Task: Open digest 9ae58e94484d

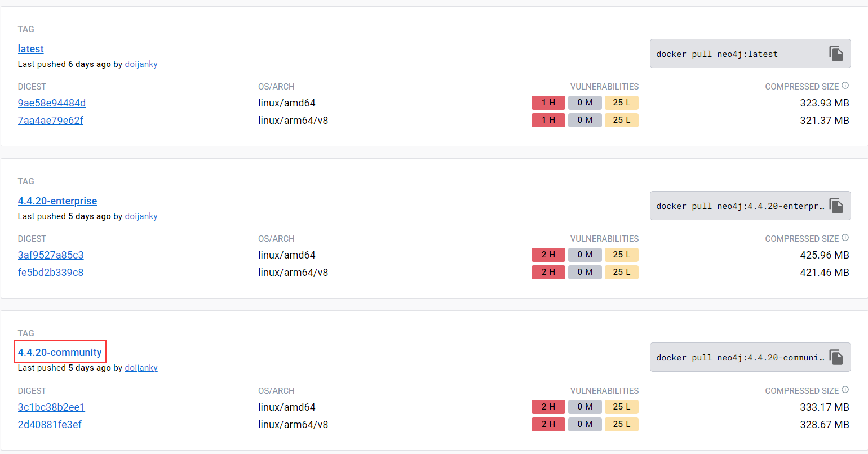Action: pos(52,103)
